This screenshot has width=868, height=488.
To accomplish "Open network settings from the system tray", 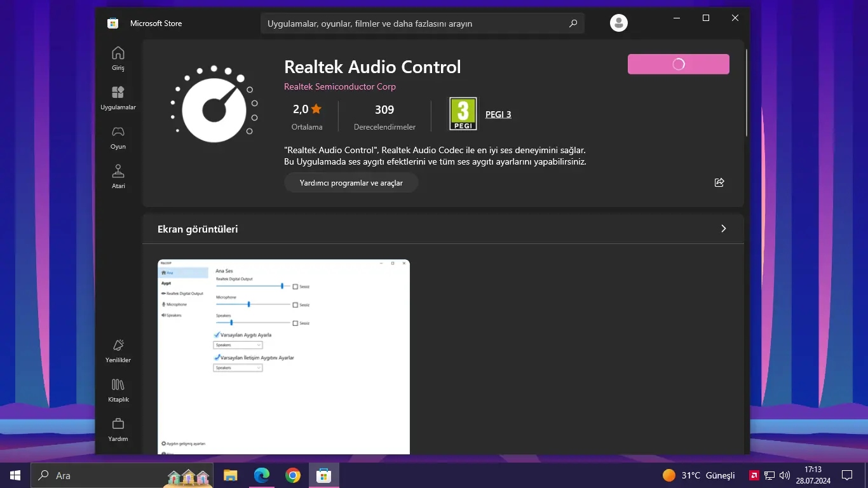I will pyautogui.click(x=769, y=475).
